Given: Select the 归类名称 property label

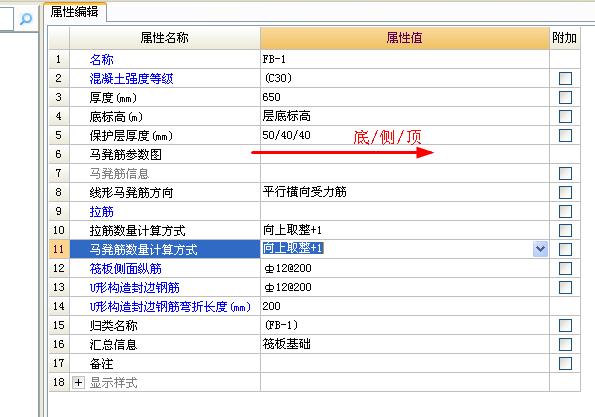Looking at the screenshot, I should click(113, 326).
